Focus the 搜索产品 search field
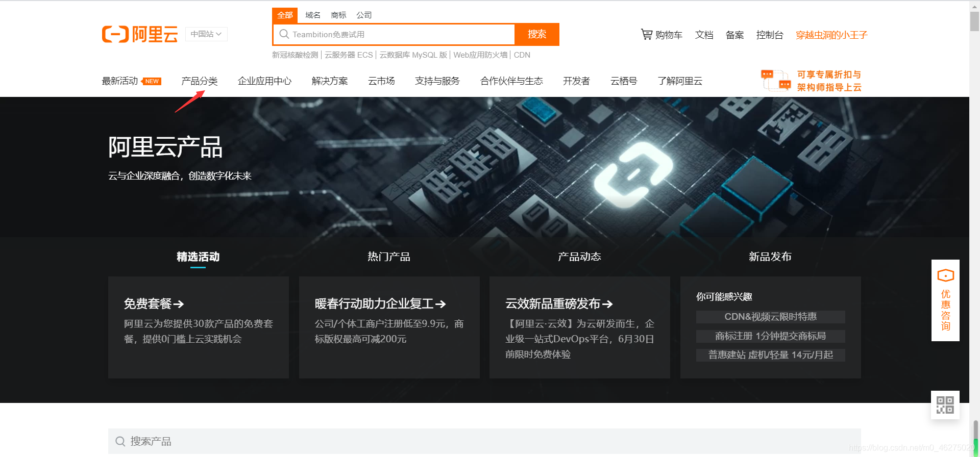 (x=484, y=441)
